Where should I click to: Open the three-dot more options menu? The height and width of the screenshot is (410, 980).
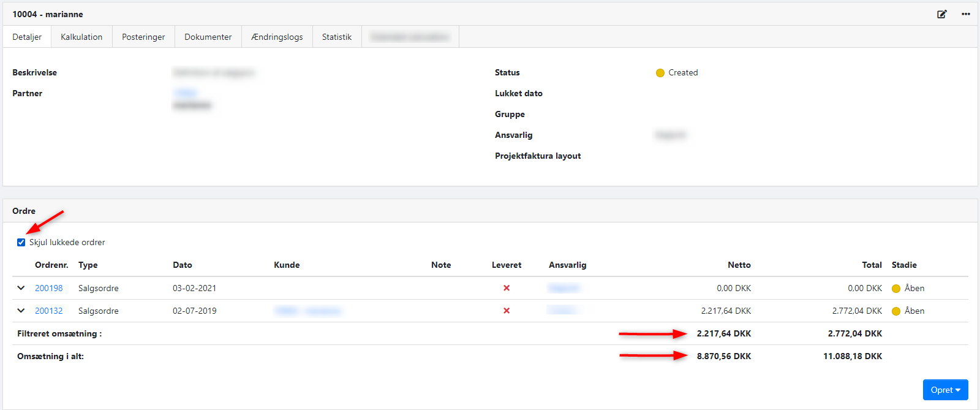(965, 14)
